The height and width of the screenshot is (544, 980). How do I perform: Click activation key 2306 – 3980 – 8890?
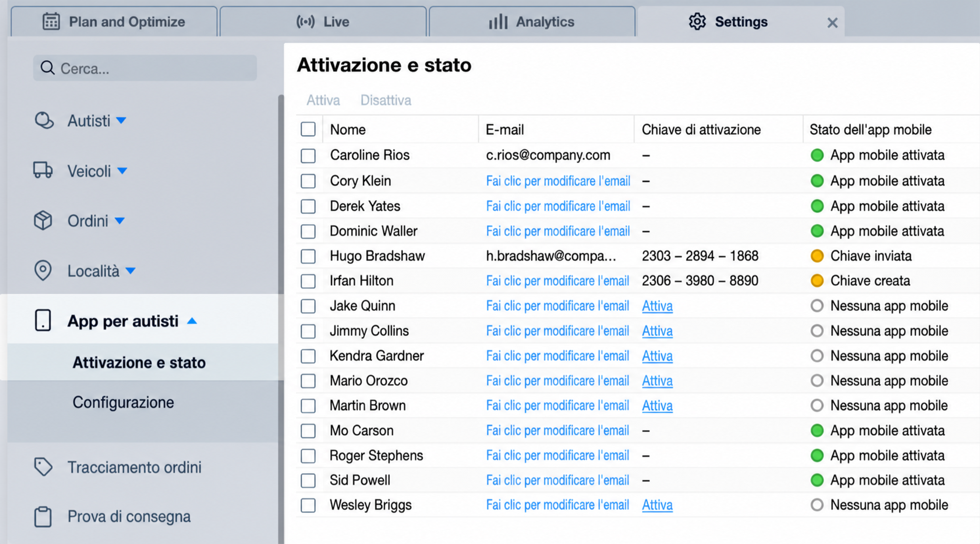point(700,281)
